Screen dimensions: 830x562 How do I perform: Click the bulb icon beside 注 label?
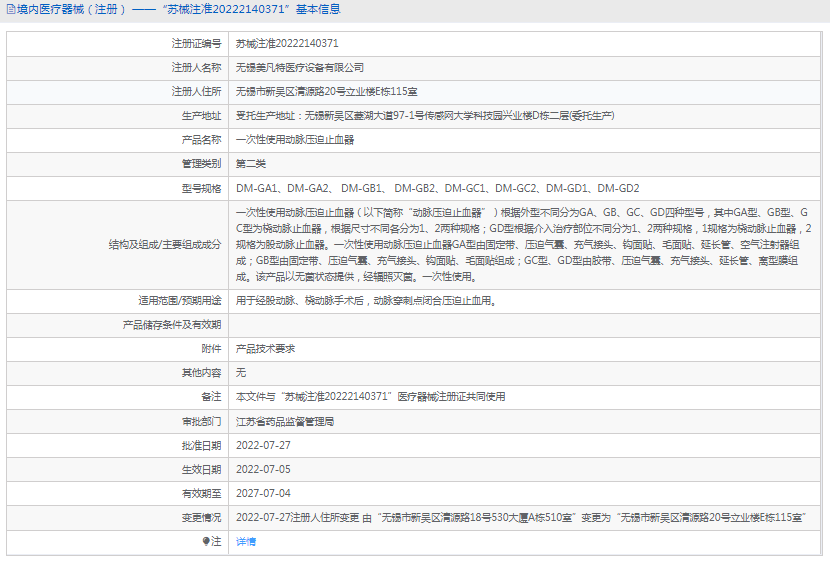click(206, 541)
